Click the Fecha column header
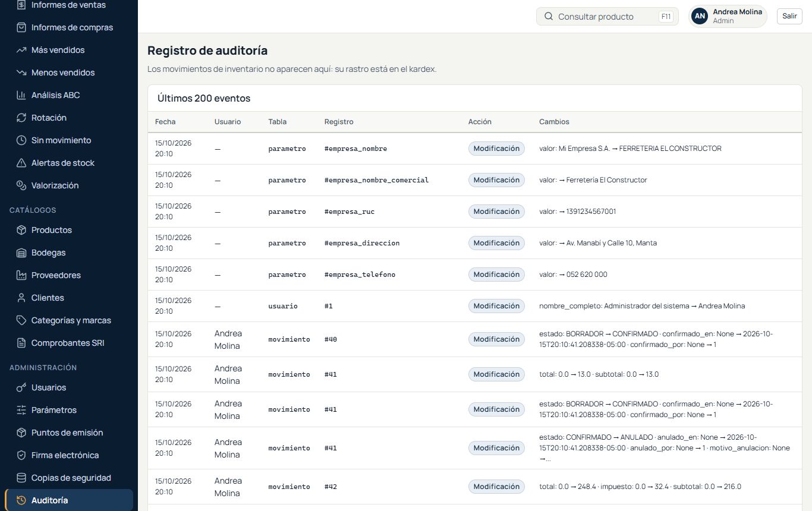The height and width of the screenshot is (511, 812). 165,122
